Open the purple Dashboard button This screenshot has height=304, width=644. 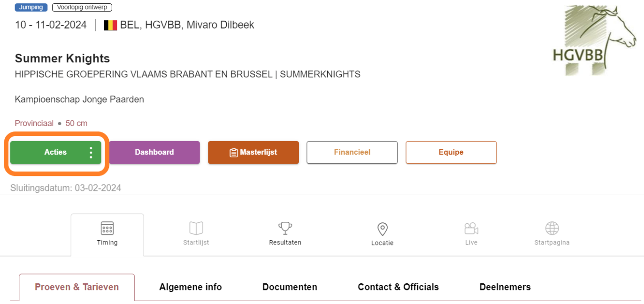(x=154, y=152)
